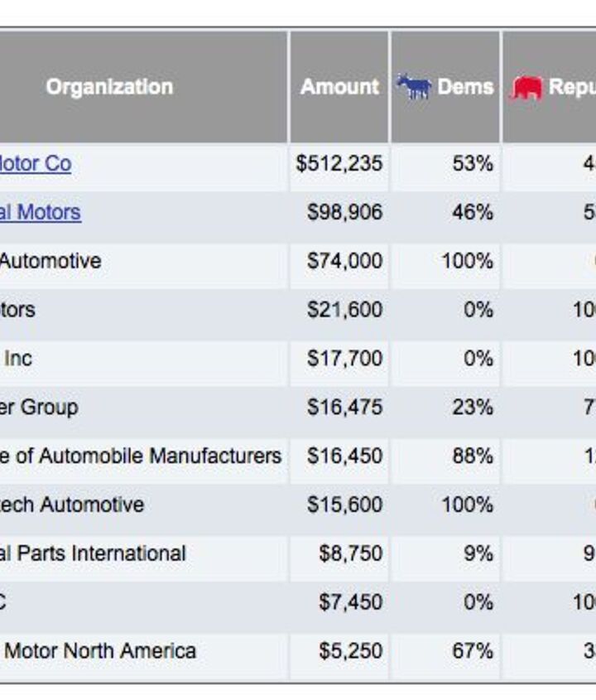596x700 pixels.
Task: Click the red elephant Republicans icon
Action: [526, 87]
